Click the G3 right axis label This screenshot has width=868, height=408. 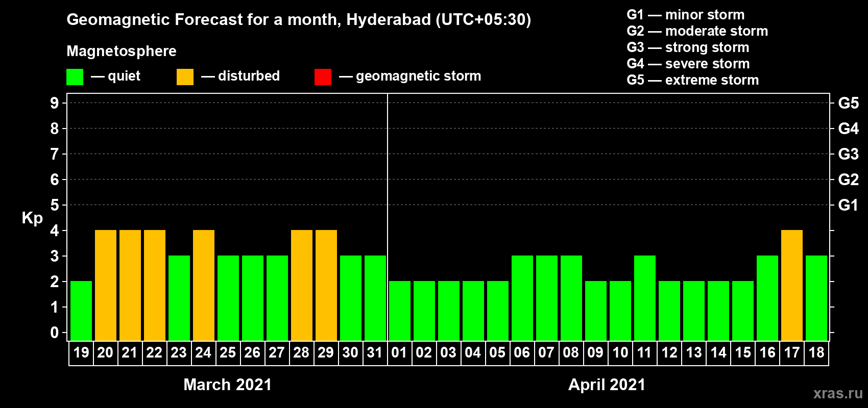[x=849, y=154]
